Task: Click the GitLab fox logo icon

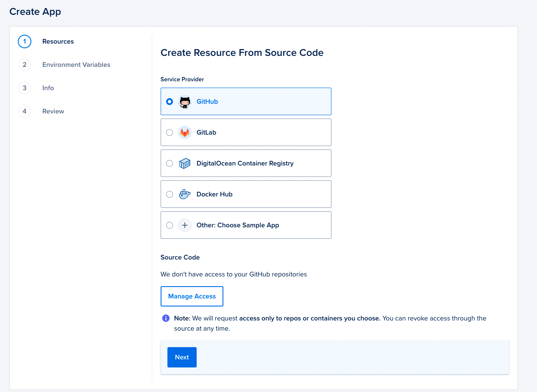Action: 185,133
